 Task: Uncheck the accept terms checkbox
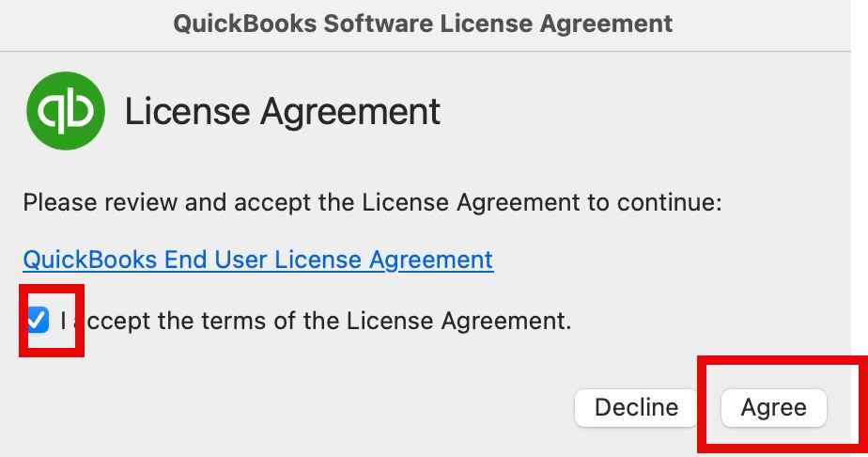coord(38,321)
